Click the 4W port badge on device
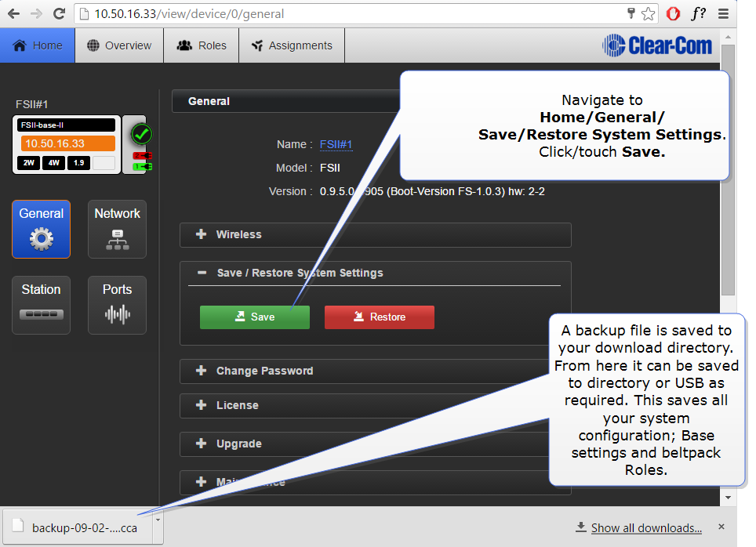Screen dimensions: 756x547 [x=53, y=163]
